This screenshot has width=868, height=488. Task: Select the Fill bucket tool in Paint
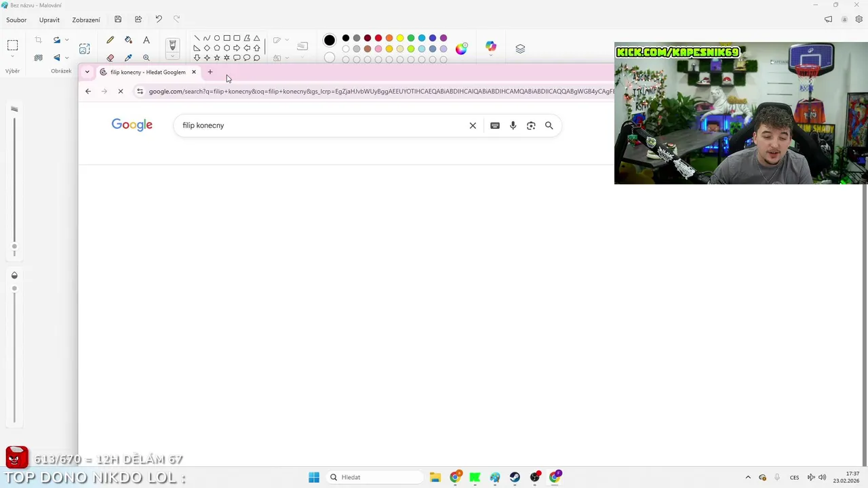tap(128, 40)
